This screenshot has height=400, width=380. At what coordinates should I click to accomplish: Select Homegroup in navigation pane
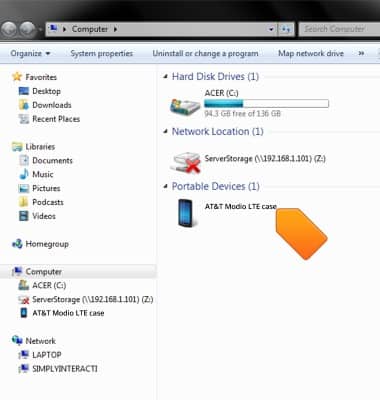[47, 244]
